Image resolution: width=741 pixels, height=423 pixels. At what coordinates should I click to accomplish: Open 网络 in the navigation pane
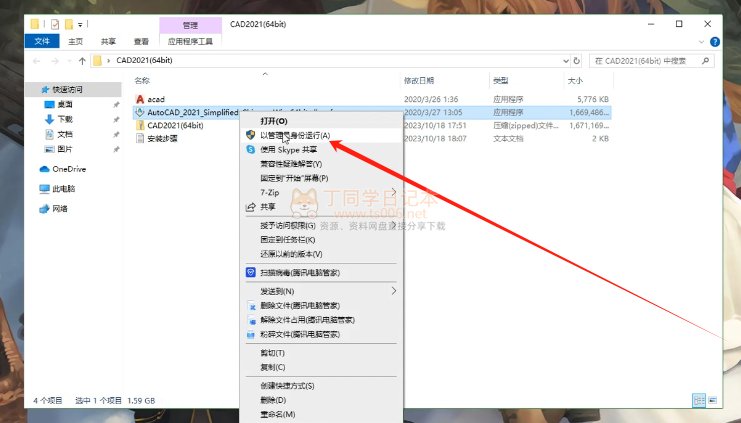coord(53,208)
